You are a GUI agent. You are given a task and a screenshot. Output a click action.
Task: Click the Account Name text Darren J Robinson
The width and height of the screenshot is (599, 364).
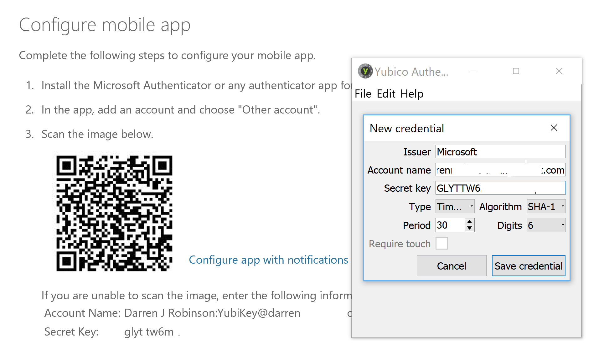170,313
